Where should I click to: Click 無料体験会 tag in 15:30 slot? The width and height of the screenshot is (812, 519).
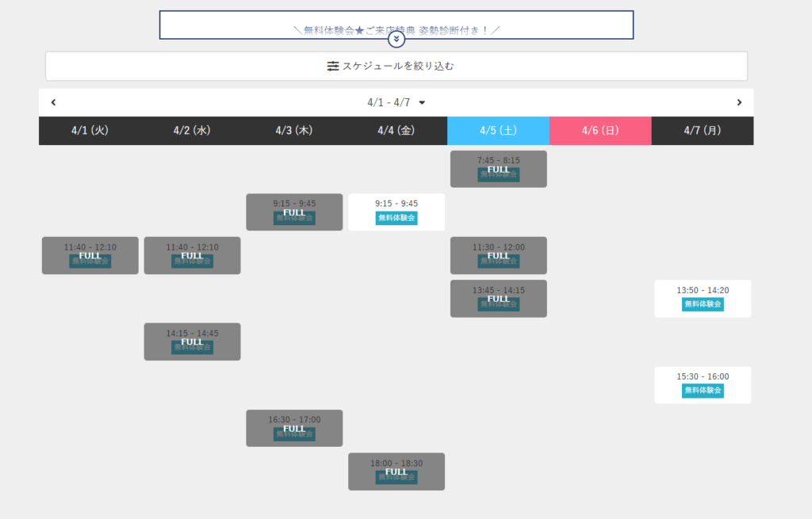click(703, 391)
